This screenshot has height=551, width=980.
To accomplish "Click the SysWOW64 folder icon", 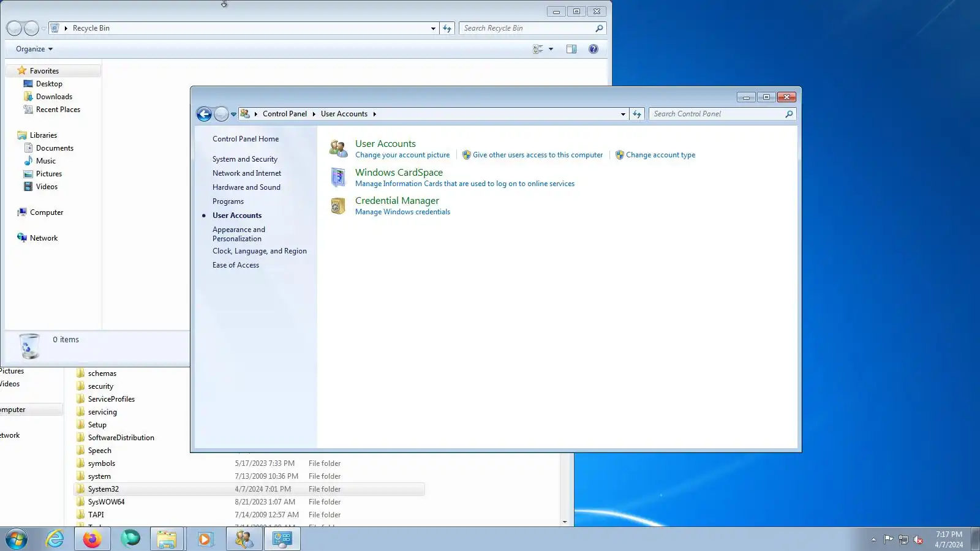I will 80,502.
